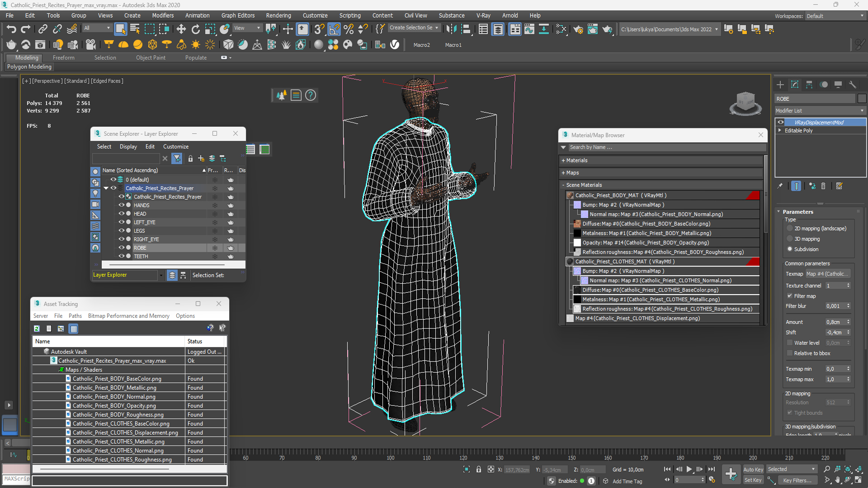Open Customize menu in Scene Explorer
Screen dimensions: 868x488
pos(176,146)
